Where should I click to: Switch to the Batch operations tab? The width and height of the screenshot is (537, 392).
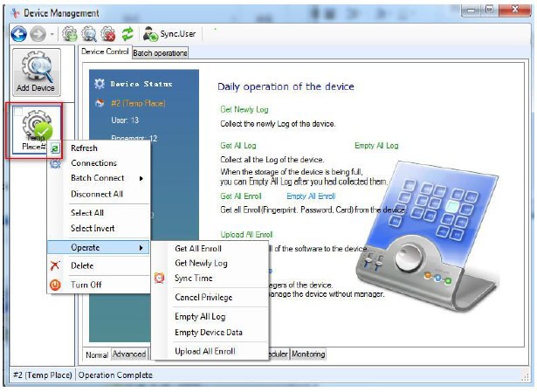tap(160, 53)
